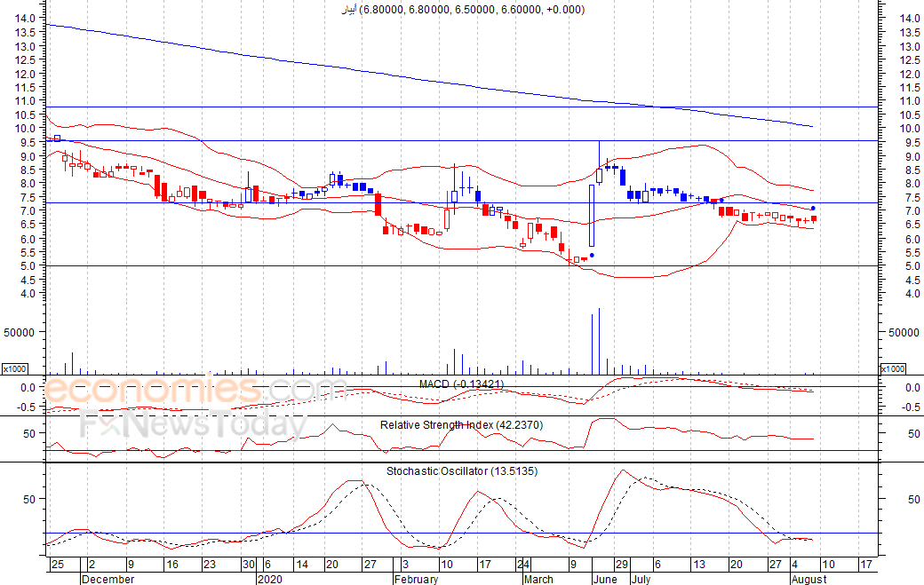Click the August month label
Image resolution: width=924 pixels, height=585 pixels.
[x=809, y=579]
